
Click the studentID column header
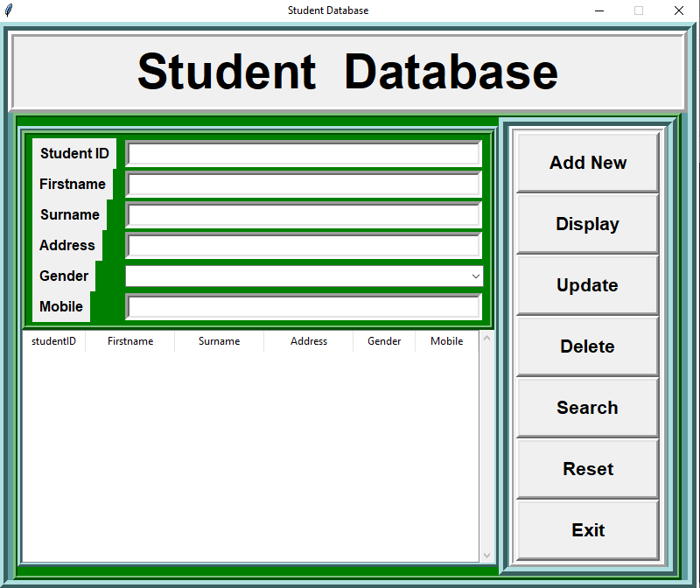[x=54, y=341]
